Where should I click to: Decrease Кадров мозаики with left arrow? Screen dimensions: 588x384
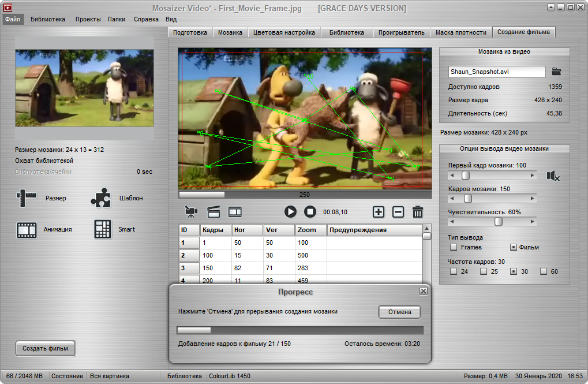(x=452, y=198)
